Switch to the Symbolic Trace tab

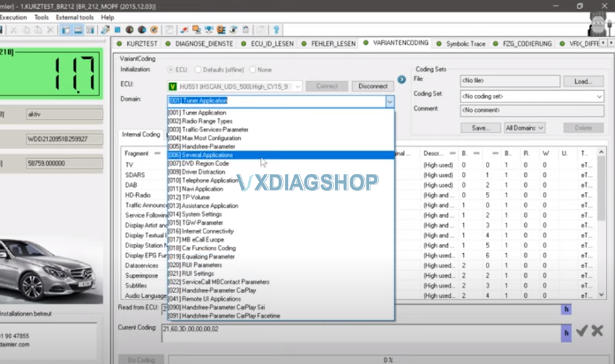click(461, 43)
